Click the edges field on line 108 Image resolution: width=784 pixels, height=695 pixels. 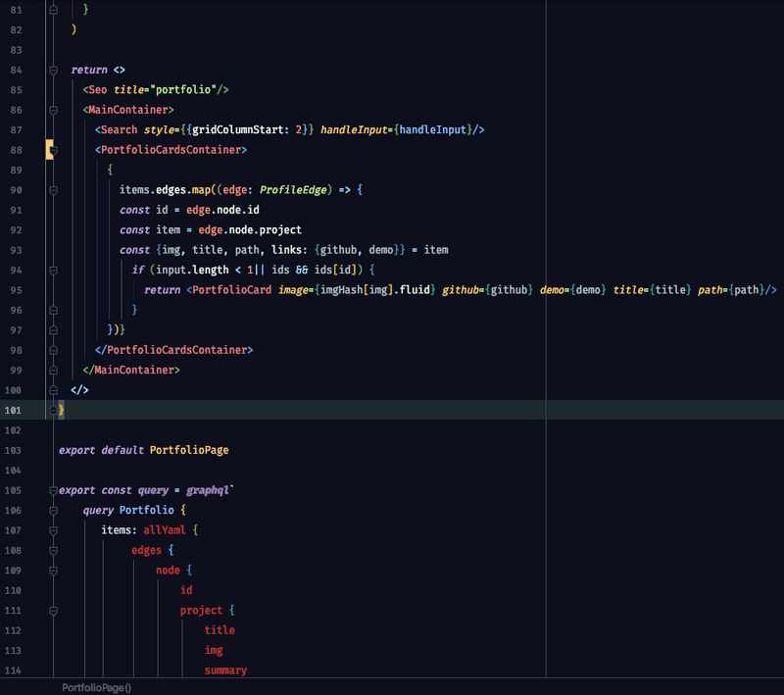146,551
